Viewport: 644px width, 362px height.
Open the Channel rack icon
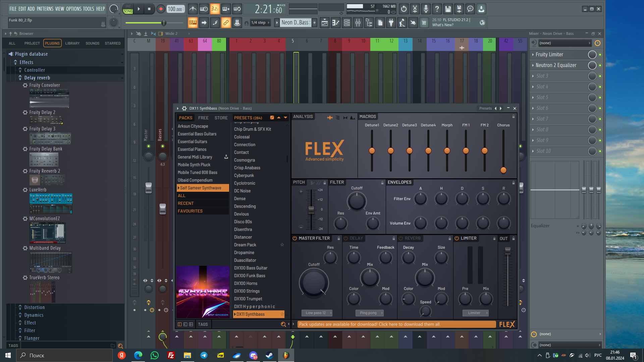coord(347,23)
